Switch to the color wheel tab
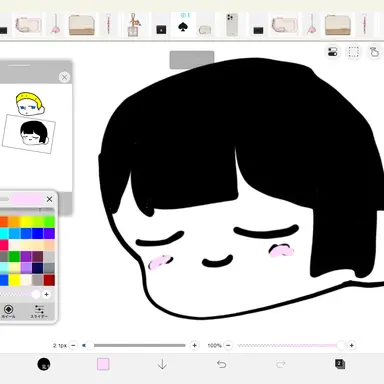The width and height of the screenshot is (384, 384). 9,311
